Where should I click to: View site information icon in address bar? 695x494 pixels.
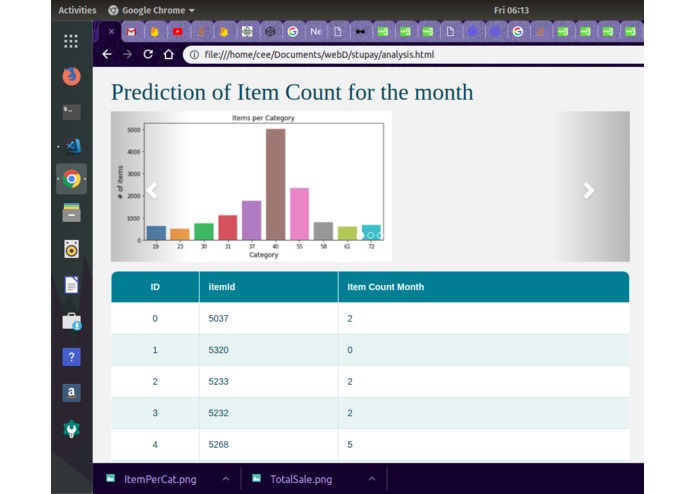pyautogui.click(x=194, y=54)
